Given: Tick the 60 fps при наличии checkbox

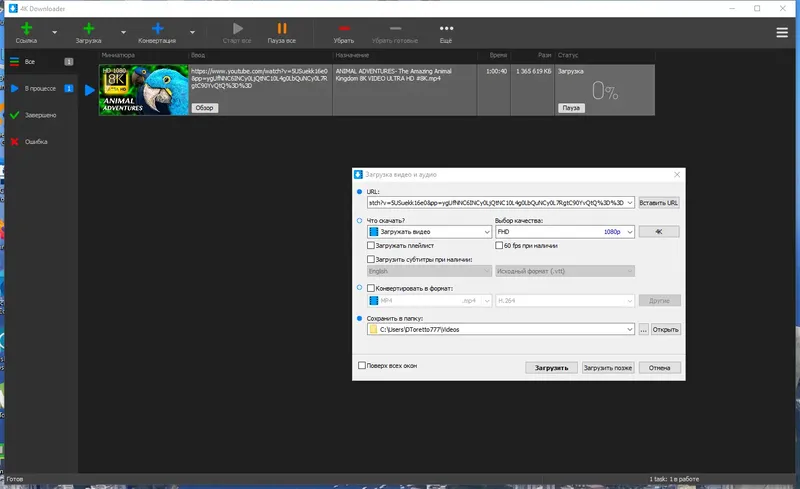Looking at the screenshot, I should click(x=499, y=246).
